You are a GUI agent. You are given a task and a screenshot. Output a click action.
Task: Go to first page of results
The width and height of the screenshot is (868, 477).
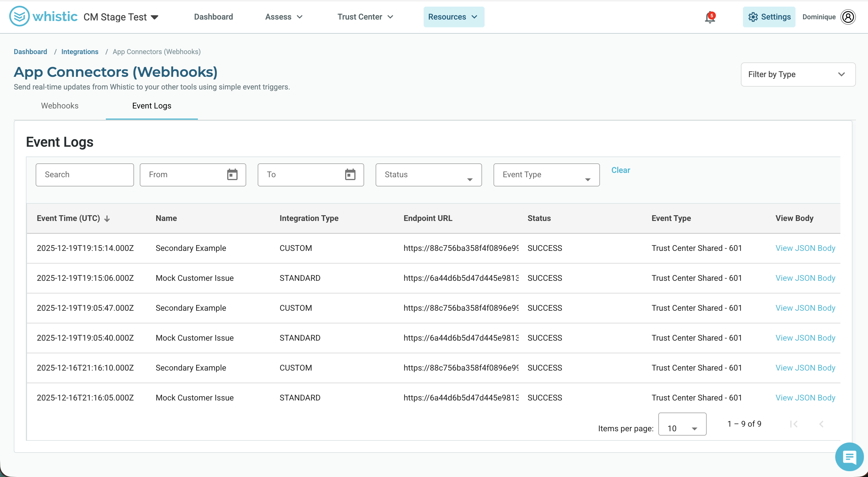point(794,424)
